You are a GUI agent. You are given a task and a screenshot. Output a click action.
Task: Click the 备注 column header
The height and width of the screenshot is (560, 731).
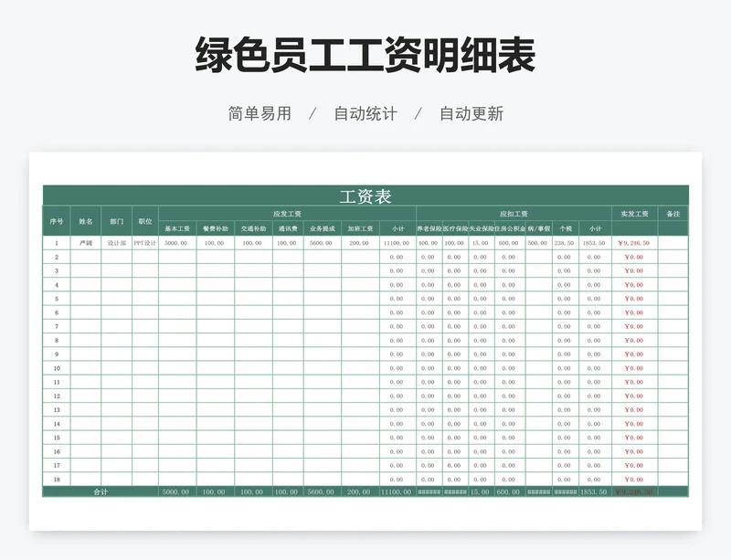click(x=673, y=214)
